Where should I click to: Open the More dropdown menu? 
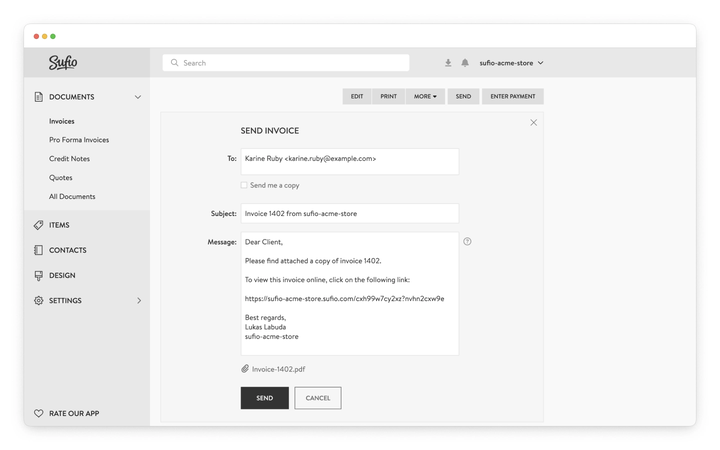[x=425, y=96]
